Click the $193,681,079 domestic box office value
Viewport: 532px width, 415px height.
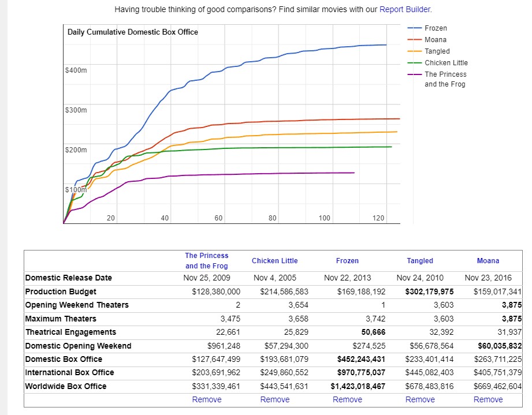coord(284,359)
